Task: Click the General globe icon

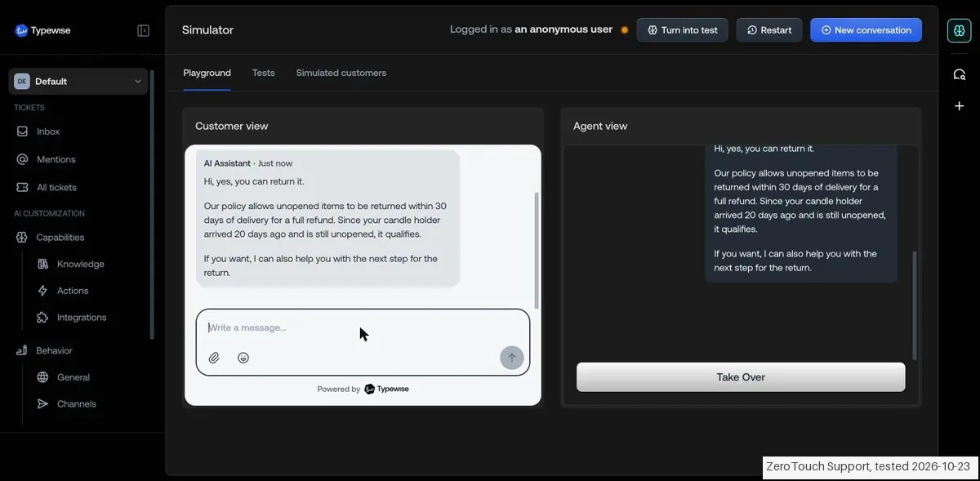Action: pos(43,377)
